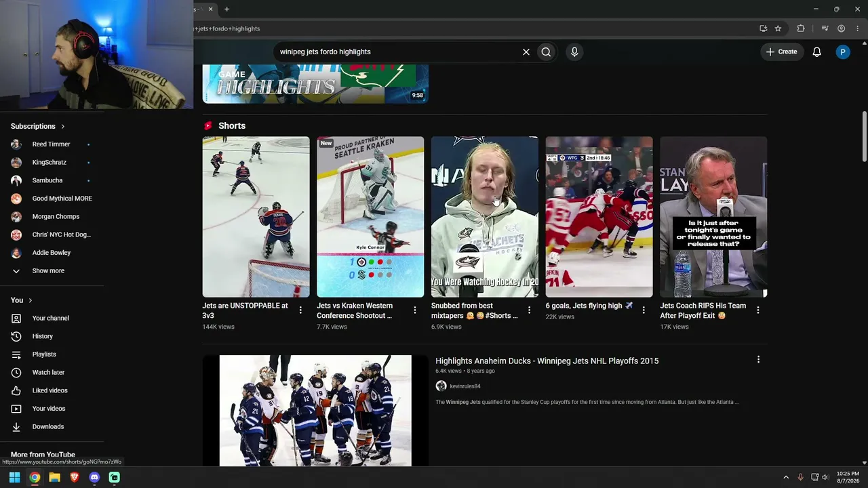Open options for 'Jets are UNSTOPPABLE at 3v3' short
This screenshot has height=488, width=868.
click(x=300, y=310)
